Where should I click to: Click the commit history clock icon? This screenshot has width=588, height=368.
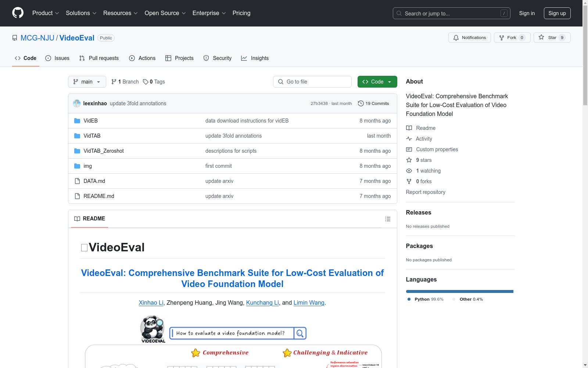pos(361,103)
